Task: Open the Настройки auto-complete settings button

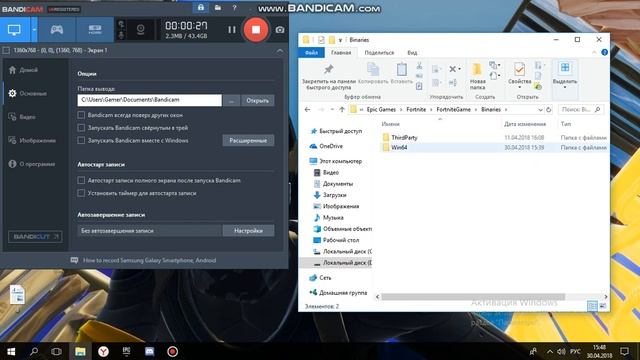Action: point(248,231)
